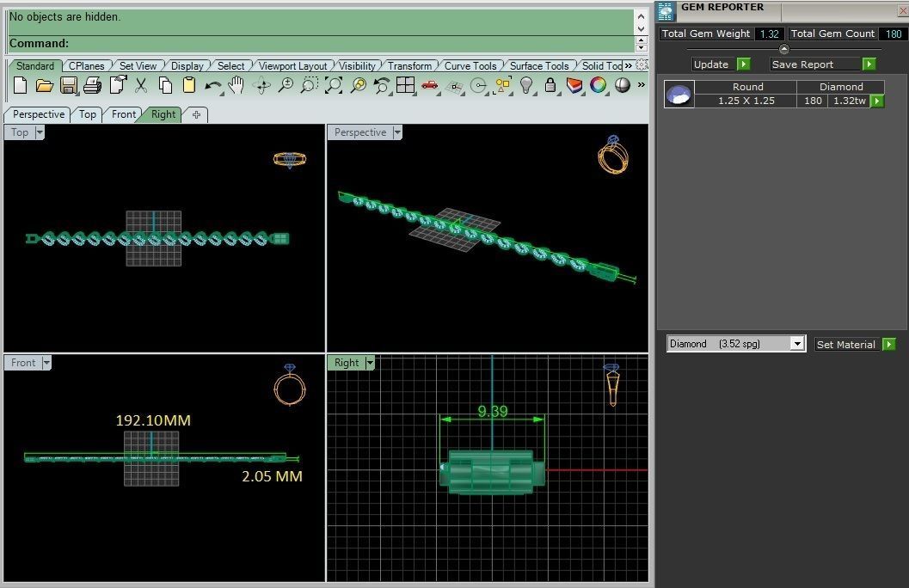Select the Rotate View tool
This screenshot has width=909, height=588.
click(261, 86)
